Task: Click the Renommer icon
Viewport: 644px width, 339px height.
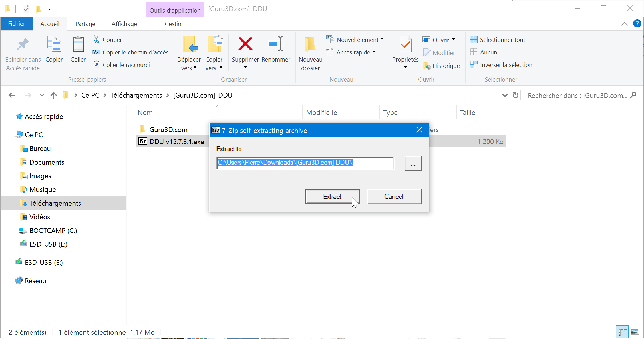Action: 276,44
